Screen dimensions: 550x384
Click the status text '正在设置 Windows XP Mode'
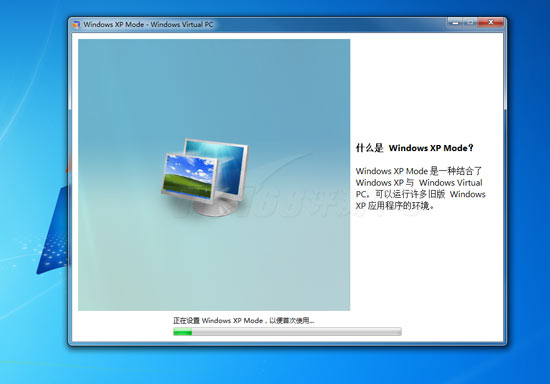click(218, 321)
